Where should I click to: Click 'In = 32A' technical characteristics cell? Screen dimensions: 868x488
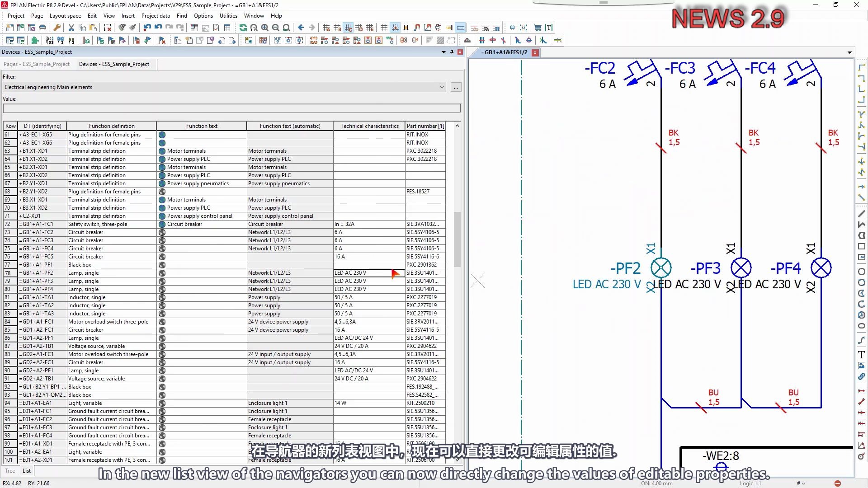coord(369,224)
